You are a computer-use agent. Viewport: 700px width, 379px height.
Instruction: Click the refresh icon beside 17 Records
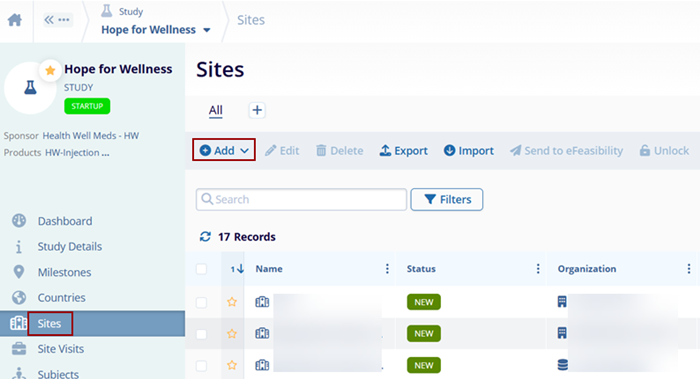pos(205,237)
